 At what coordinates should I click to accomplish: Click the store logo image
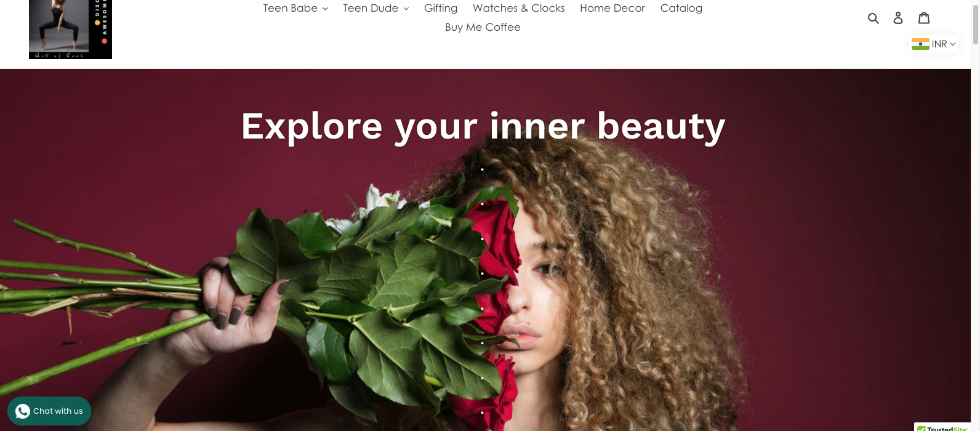(70, 30)
